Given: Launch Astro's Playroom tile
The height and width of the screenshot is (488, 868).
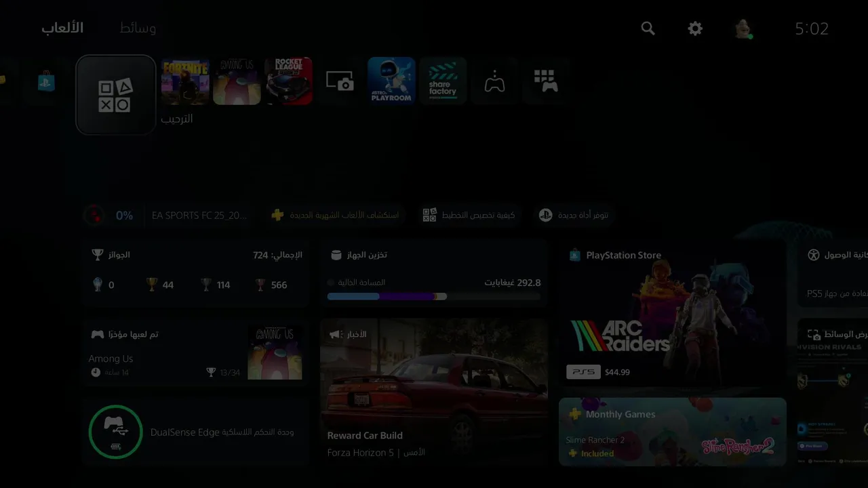Looking at the screenshot, I should [391, 81].
